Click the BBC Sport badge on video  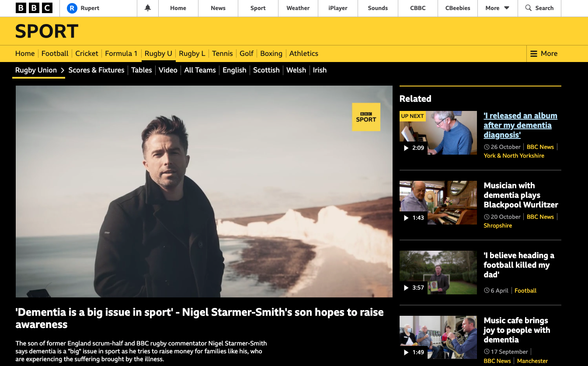[x=366, y=117]
